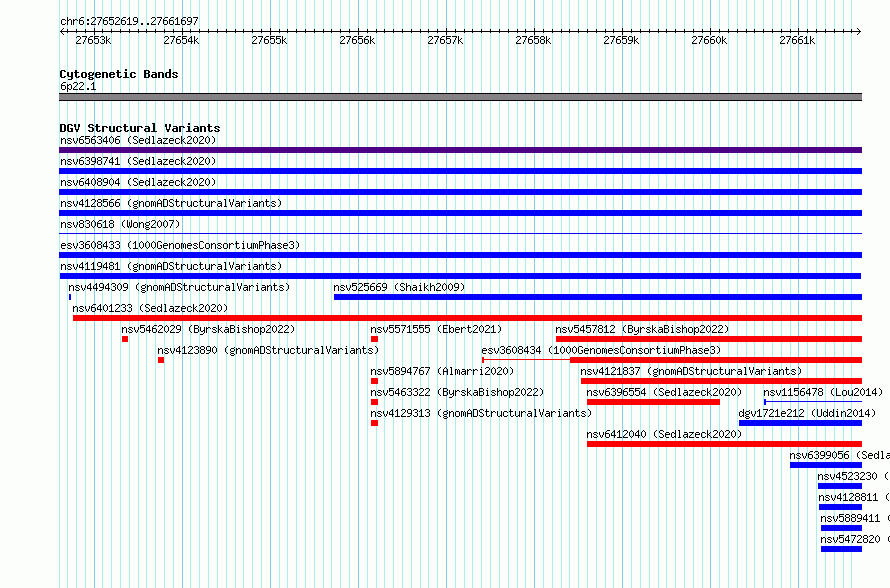890x588 pixels.
Task: Select the short red nsv6396554 bar
Action: pyautogui.click(x=653, y=402)
